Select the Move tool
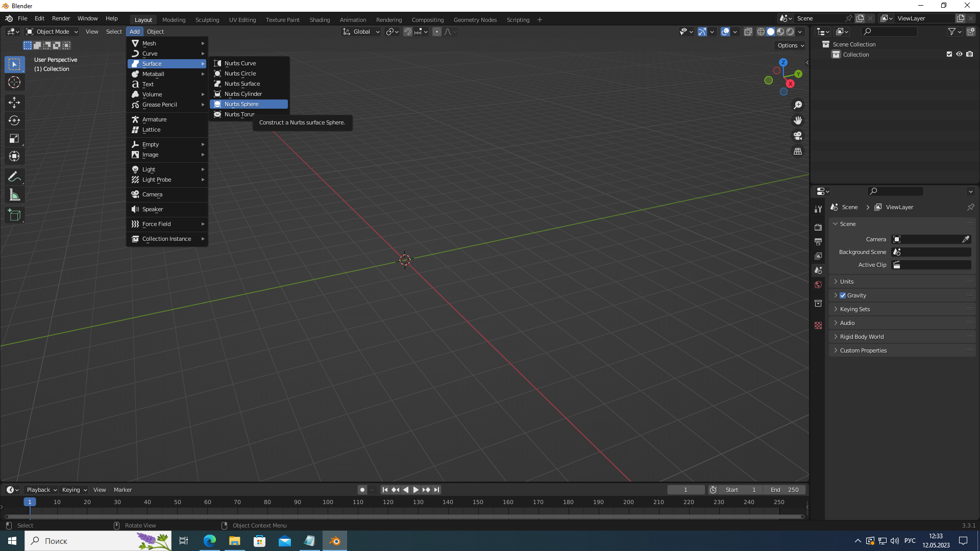Viewport: 980px width, 551px height. click(x=14, y=103)
